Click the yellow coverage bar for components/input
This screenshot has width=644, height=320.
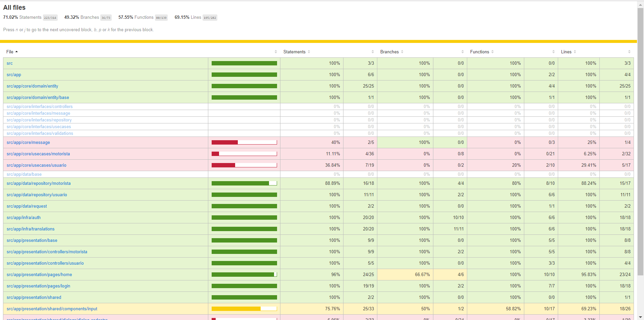tap(244, 309)
